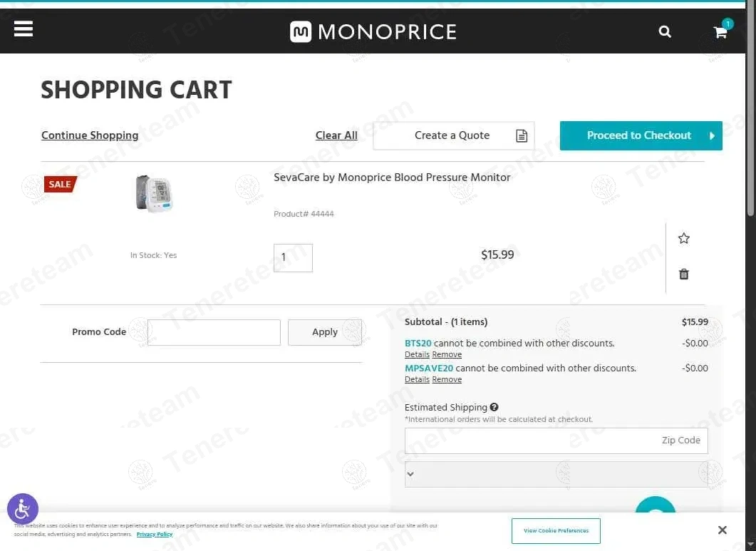Open the hamburger navigation menu
Image resolution: width=756 pixels, height=551 pixels.
pos(24,29)
